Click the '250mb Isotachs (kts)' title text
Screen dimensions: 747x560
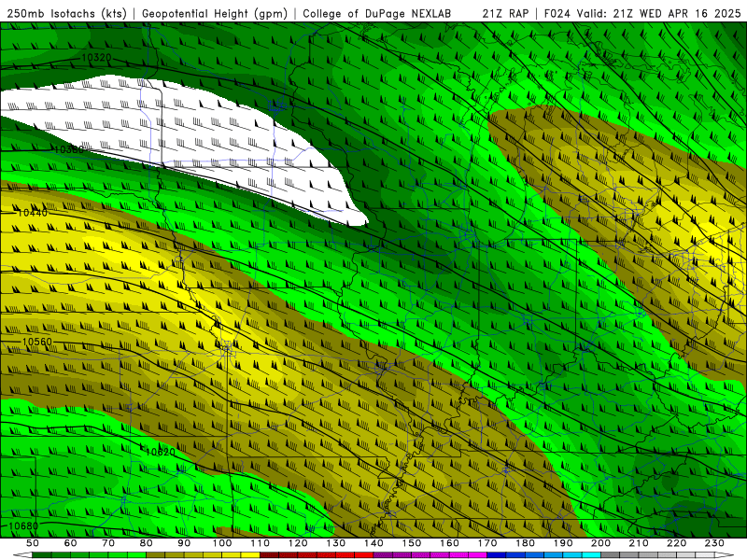click(67, 13)
